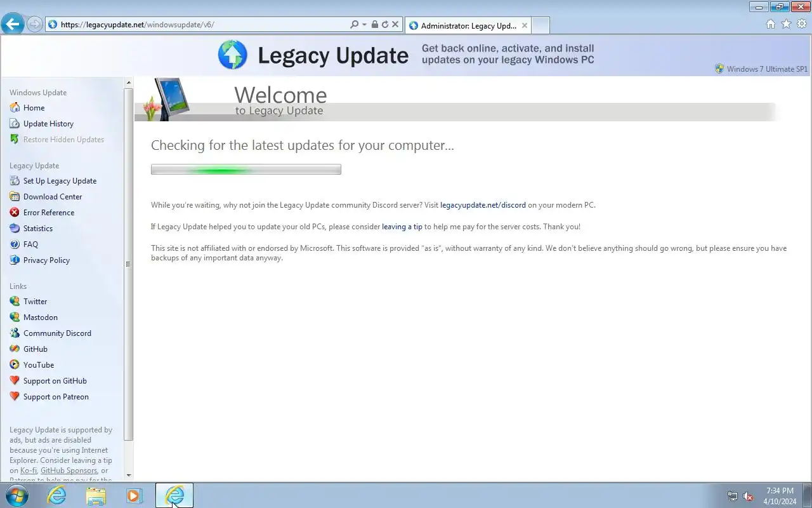The width and height of the screenshot is (812, 508).
Task: Click the IE Home icon
Action: [x=771, y=24]
